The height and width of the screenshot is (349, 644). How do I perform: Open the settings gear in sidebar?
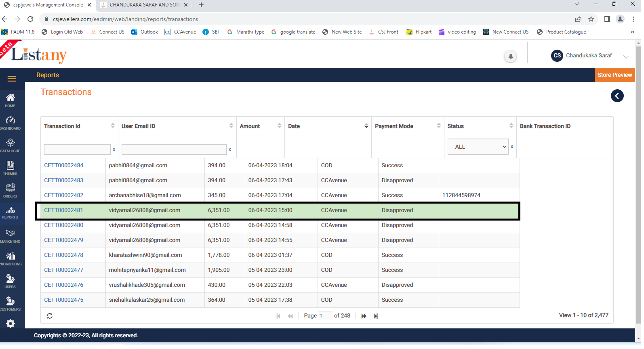(x=11, y=324)
